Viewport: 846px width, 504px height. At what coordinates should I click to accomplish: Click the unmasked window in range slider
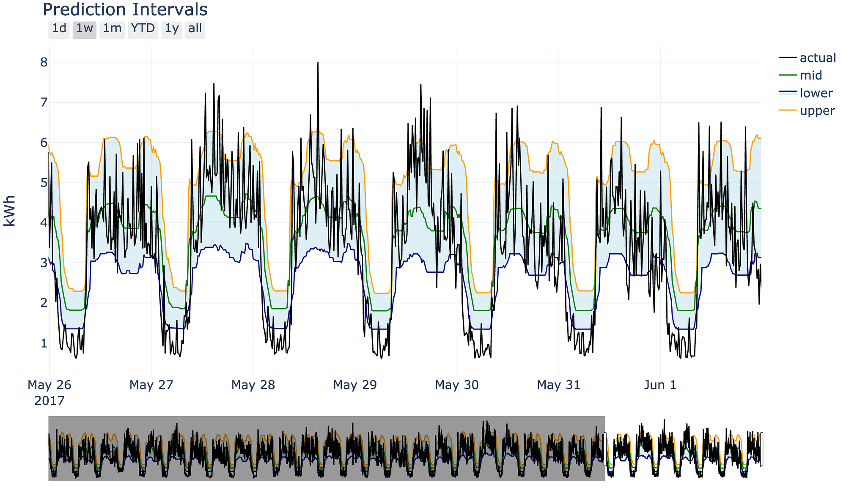[x=683, y=449]
